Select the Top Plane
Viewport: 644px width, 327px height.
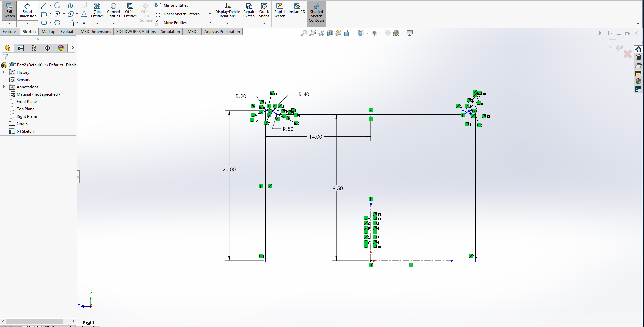click(x=26, y=109)
